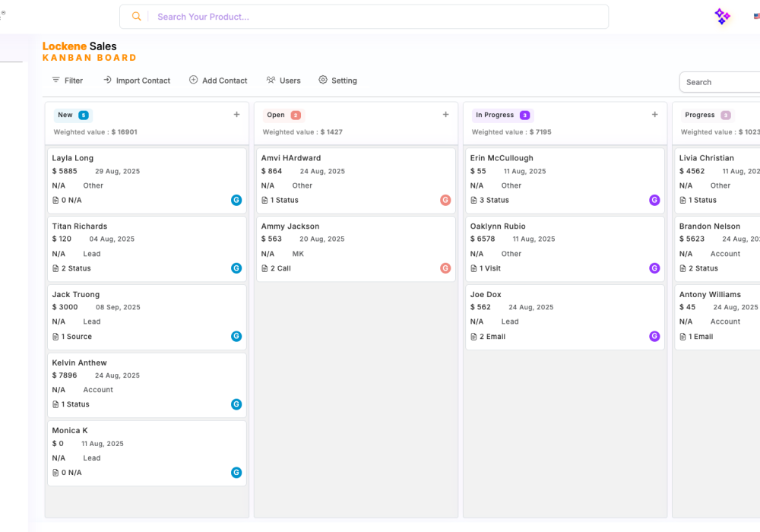Screen dimensions: 760x532
Task: Open the Erin McCullough card
Action: point(565,180)
